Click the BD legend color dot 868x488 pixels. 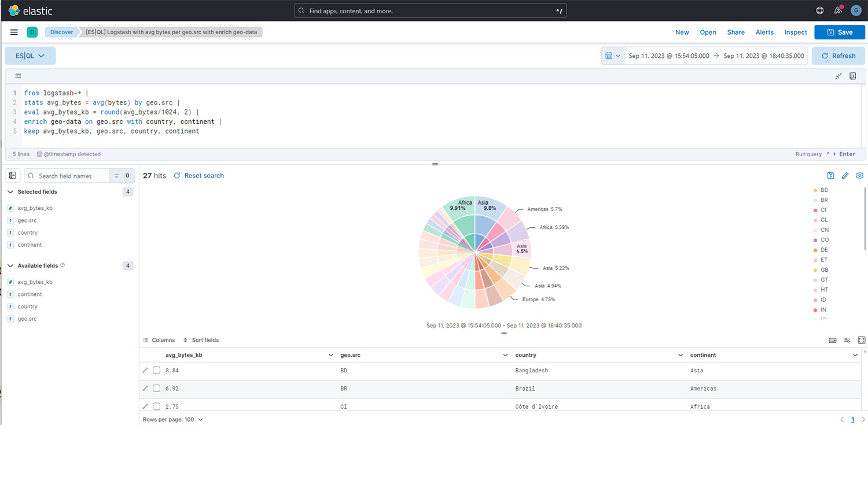click(815, 190)
